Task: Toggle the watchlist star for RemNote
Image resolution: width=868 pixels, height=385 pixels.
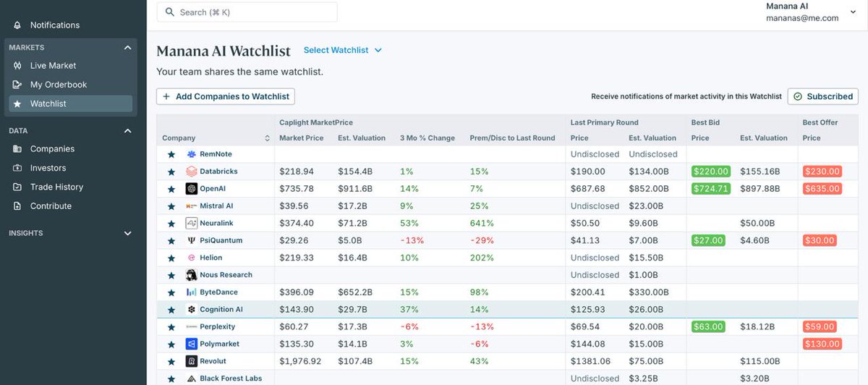Action: coord(171,154)
